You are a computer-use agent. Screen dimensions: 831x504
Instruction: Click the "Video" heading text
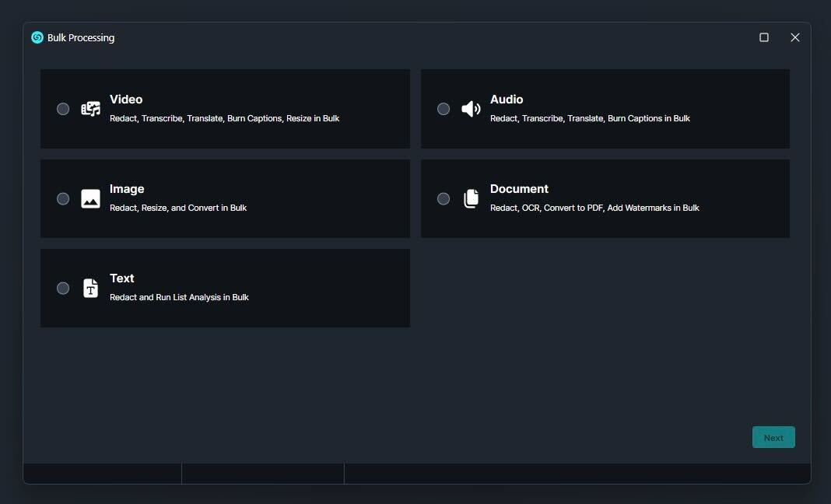point(126,100)
